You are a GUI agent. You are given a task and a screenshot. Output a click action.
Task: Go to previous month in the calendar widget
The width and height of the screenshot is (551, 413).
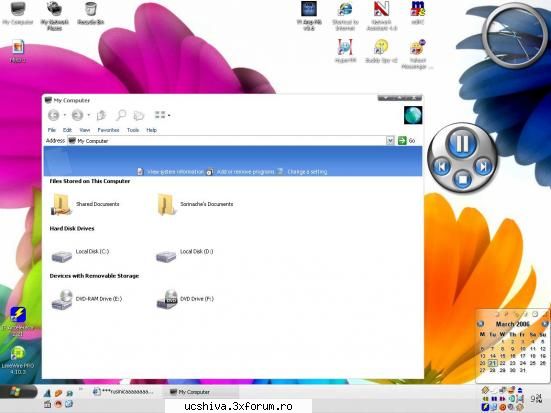pyautogui.click(x=480, y=324)
